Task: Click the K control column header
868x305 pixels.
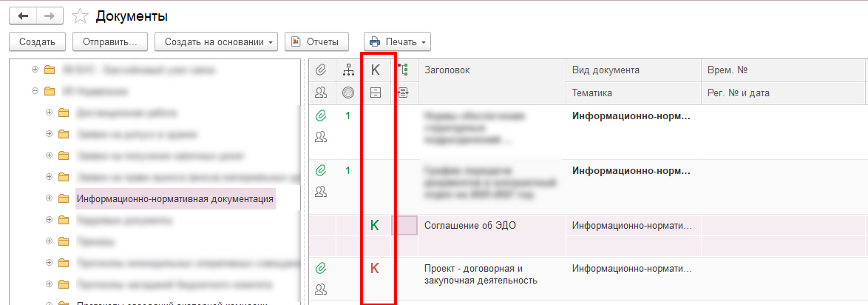Action: [376, 70]
